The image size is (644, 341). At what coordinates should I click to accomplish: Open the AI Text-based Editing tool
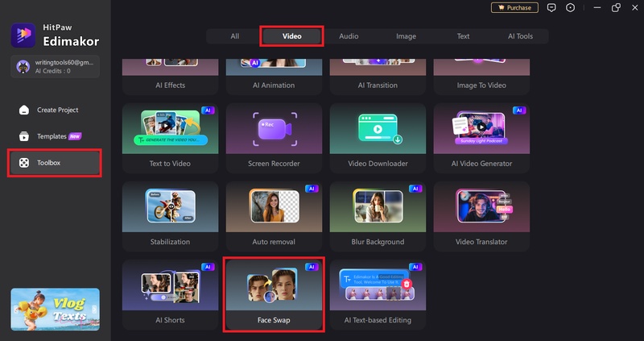tap(378, 294)
